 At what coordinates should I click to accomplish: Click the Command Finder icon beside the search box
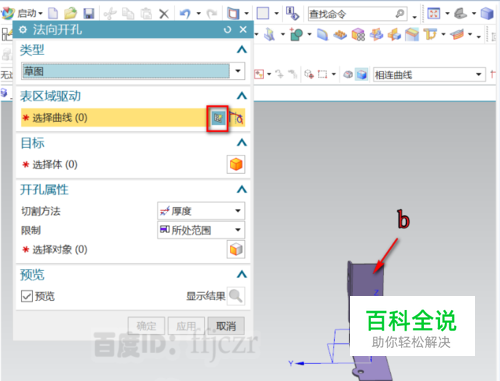coord(292,13)
